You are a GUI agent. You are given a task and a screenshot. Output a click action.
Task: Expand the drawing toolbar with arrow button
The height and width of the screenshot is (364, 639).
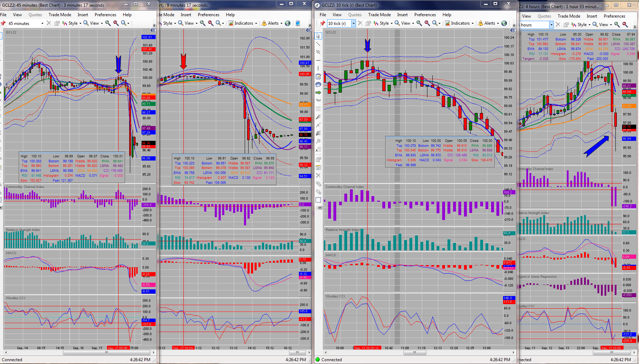click(x=319, y=208)
